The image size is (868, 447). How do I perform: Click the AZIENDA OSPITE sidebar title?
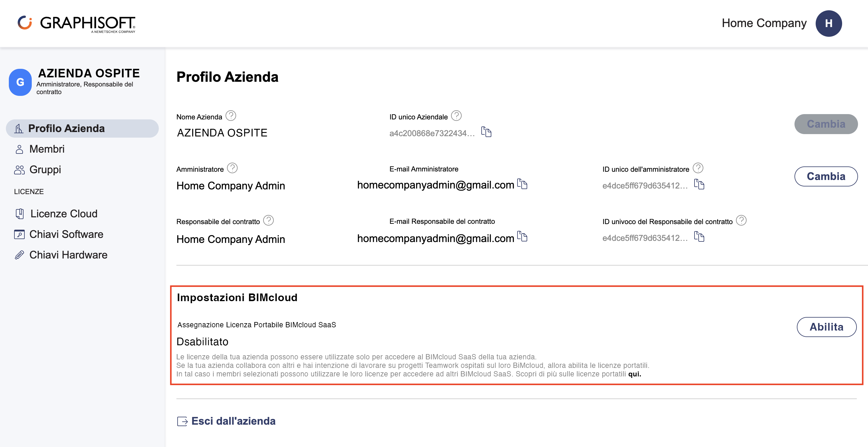89,73
